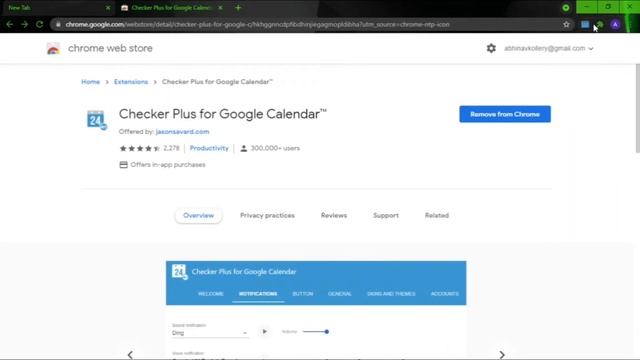Click the Notifications tab in the screenshot
The width and height of the screenshot is (640, 360).
pyautogui.click(x=258, y=294)
